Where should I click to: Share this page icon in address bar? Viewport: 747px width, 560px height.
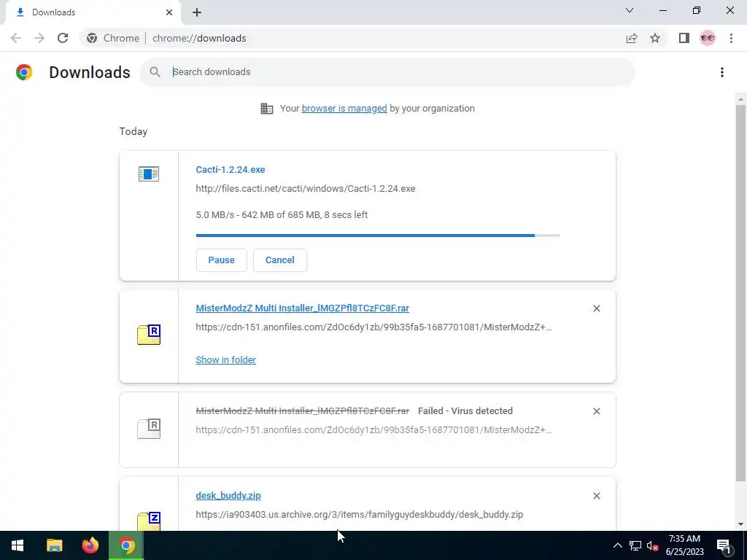pyautogui.click(x=632, y=38)
